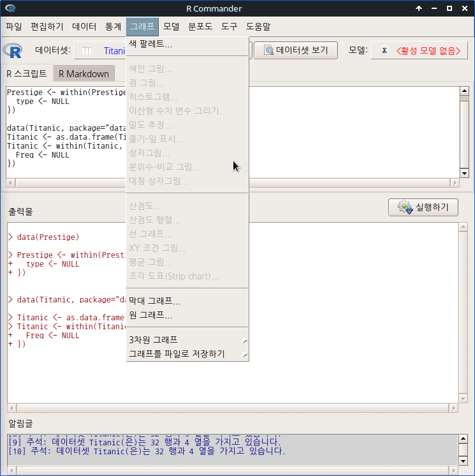
Task: Click script pane scroll-right arrow
Action: point(455,183)
